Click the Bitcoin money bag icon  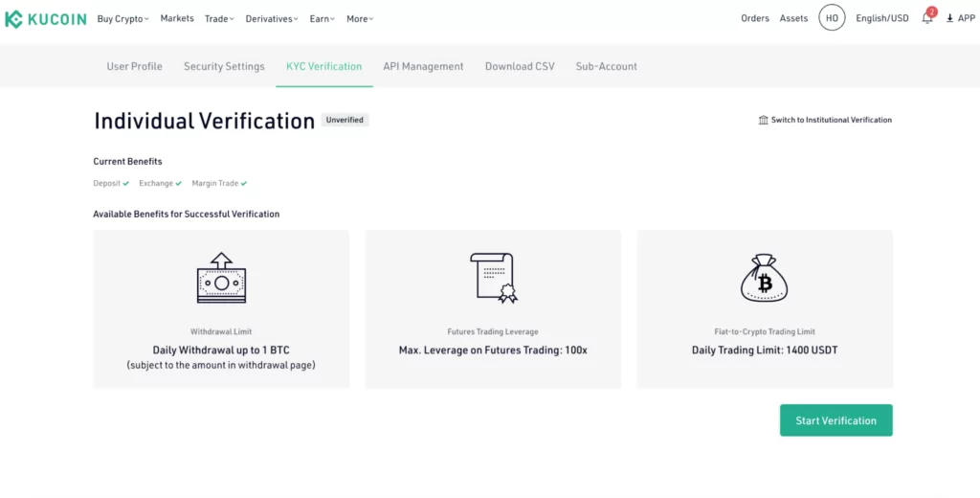(x=765, y=278)
